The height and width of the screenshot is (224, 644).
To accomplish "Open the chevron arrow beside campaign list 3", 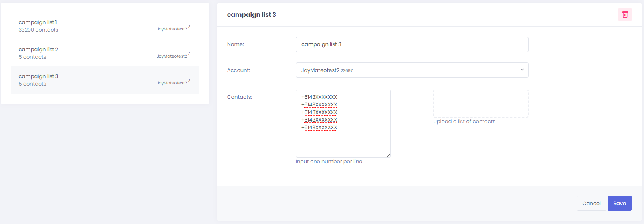I will tap(189, 80).
